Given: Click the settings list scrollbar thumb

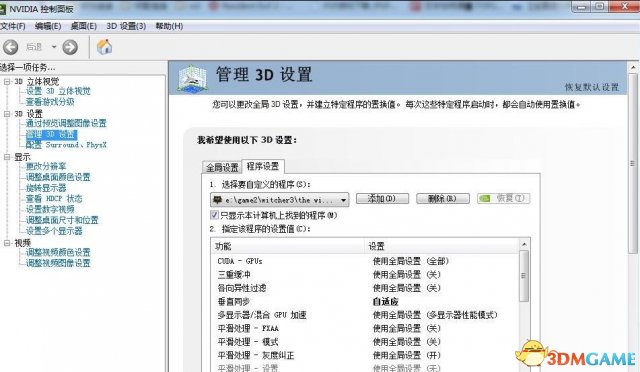Looking at the screenshot, I should point(524,276).
